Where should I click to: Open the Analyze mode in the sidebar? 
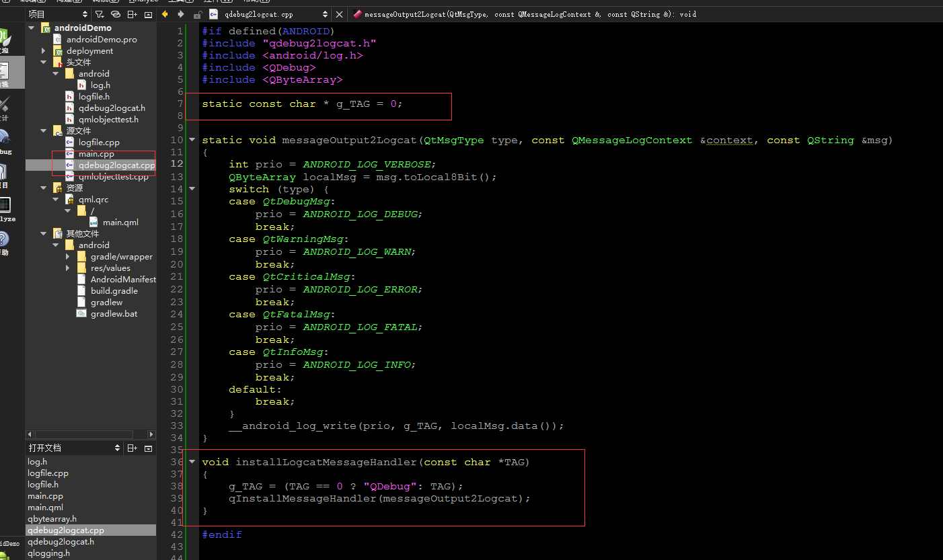(7, 208)
